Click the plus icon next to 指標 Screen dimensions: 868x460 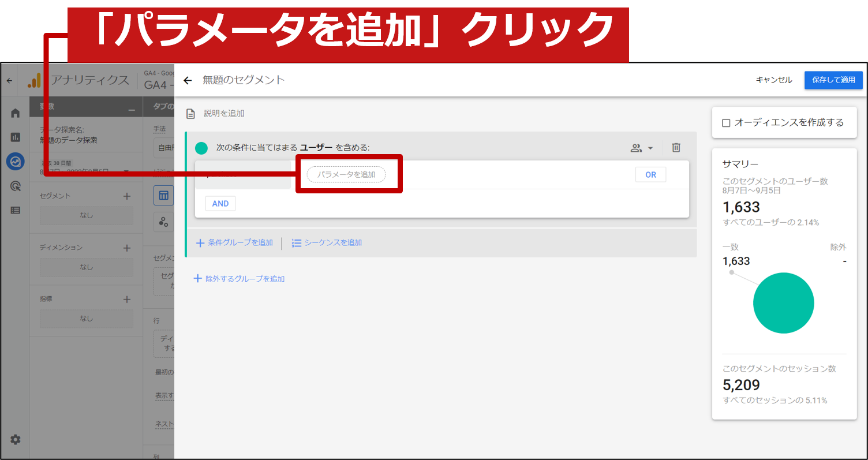(x=127, y=300)
